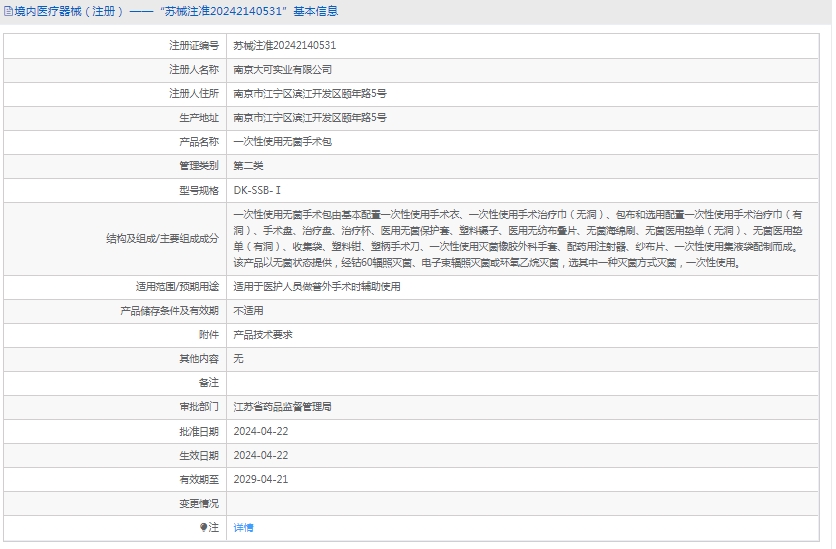Click the date value in 批准日期 row
This screenshot has width=836, height=549.
pyautogui.click(x=260, y=431)
